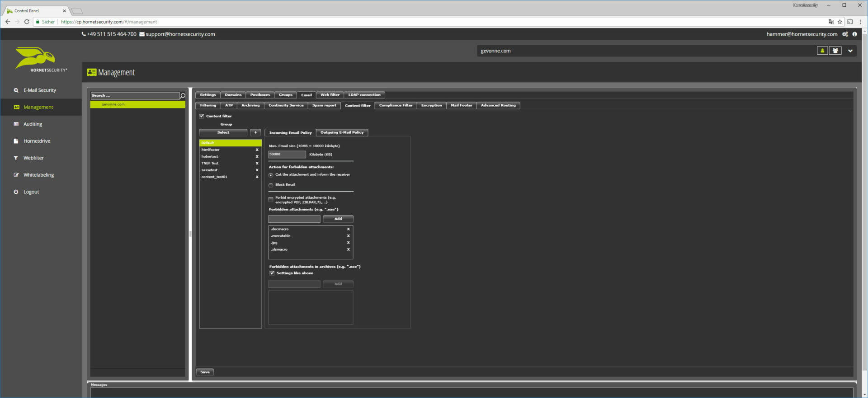Click the search magnifier beside Search field
The height and width of the screenshot is (398, 868).
(183, 96)
